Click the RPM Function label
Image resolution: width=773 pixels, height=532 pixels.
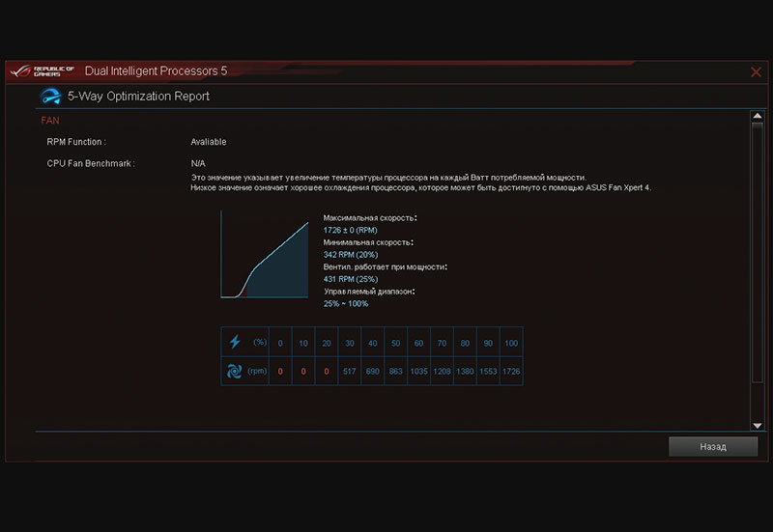pyautogui.click(x=76, y=142)
